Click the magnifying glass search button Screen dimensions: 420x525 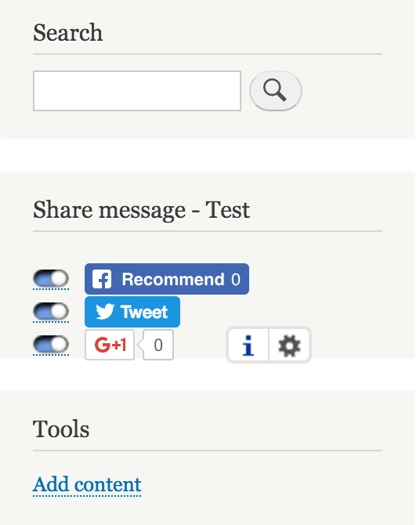(x=276, y=91)
